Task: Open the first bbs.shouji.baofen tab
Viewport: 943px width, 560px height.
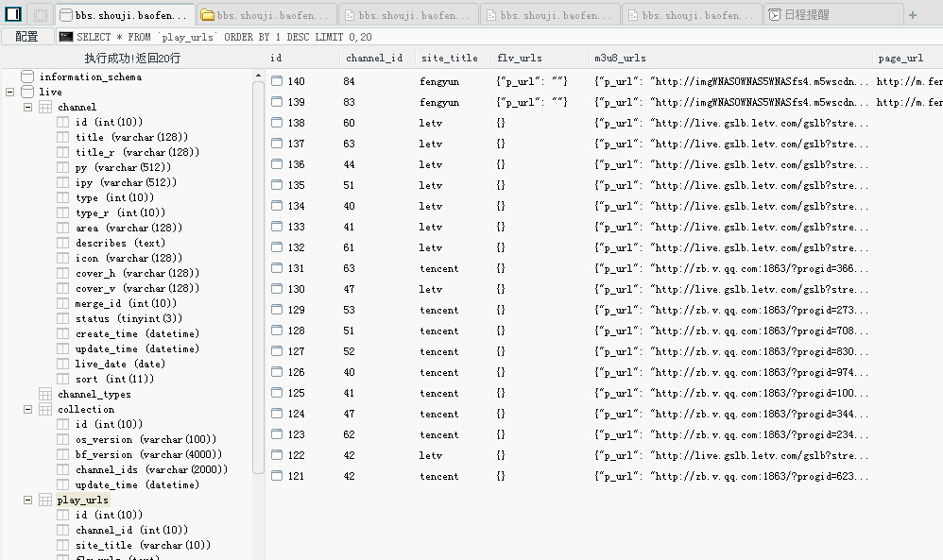Action: (125, 15)
